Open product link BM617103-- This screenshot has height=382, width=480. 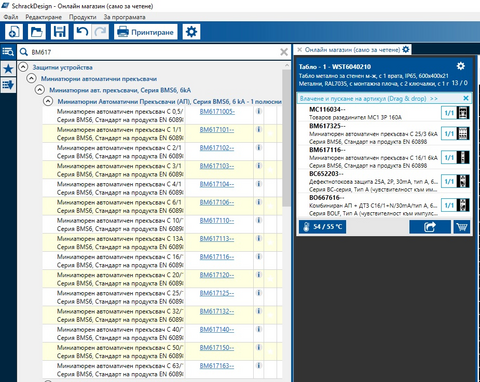tap(217, 166)
